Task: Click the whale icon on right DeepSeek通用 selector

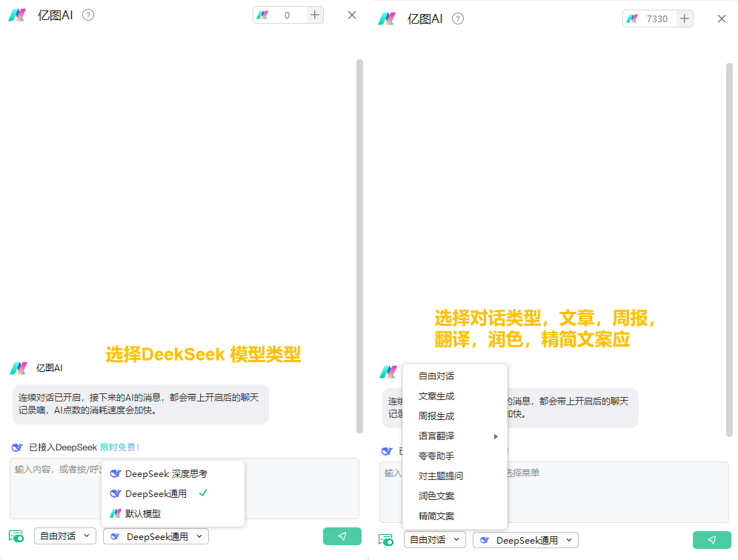Action: (x=483, y=539)
